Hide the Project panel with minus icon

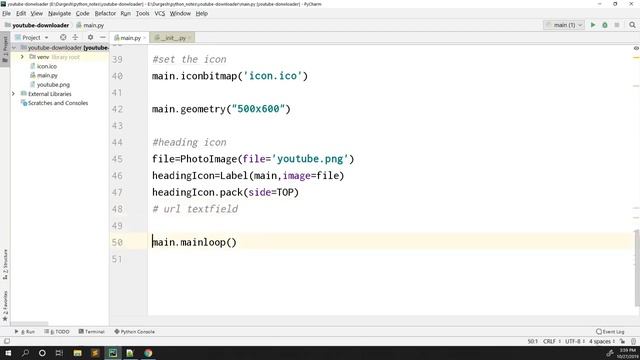pyautogui.click(x=103, y=37)
